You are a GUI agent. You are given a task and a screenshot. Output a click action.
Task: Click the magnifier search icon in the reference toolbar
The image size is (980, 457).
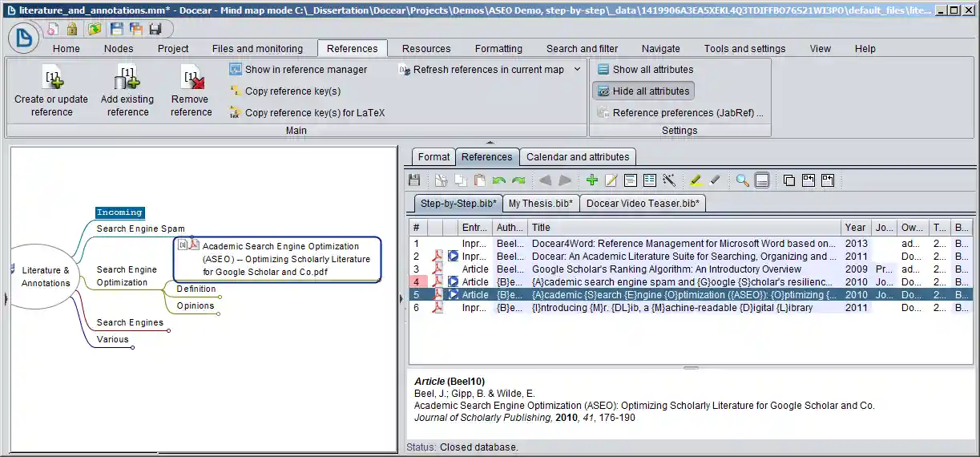743,180
